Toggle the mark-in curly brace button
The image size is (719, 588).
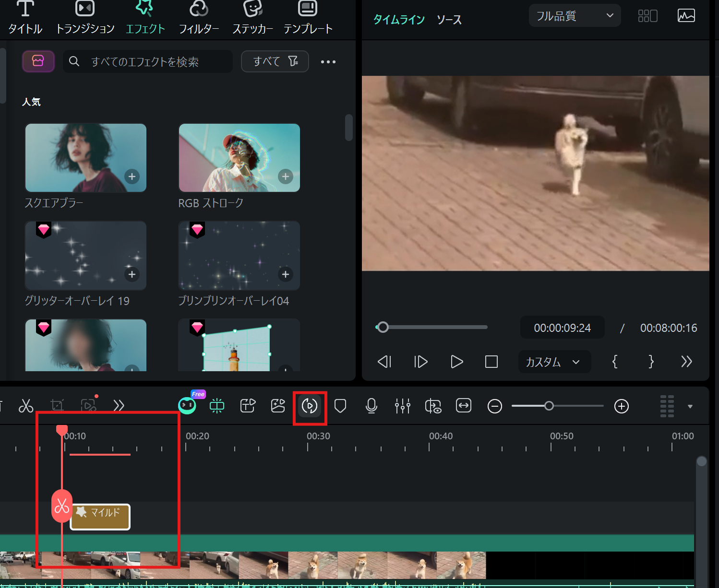pos(615,361)
